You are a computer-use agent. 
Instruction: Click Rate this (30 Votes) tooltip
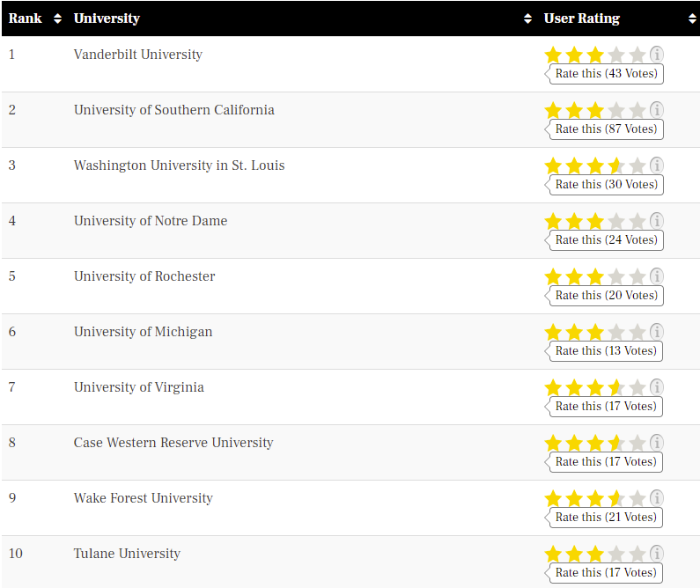pos(606,185)
